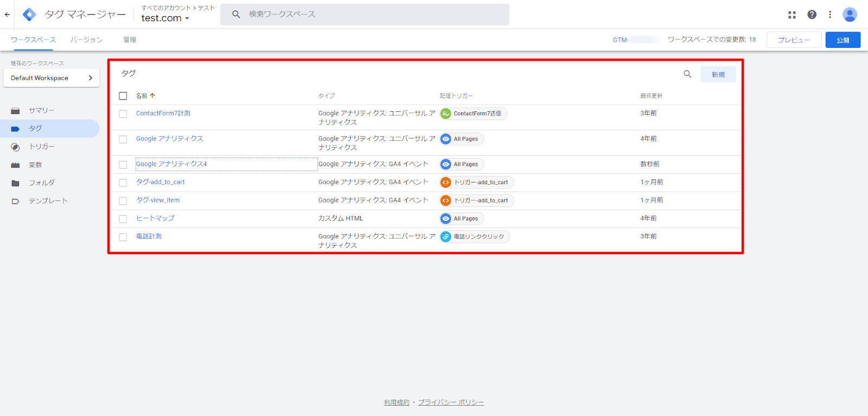Click the green ContactForm7送信 trigger icon

[446, 114]
